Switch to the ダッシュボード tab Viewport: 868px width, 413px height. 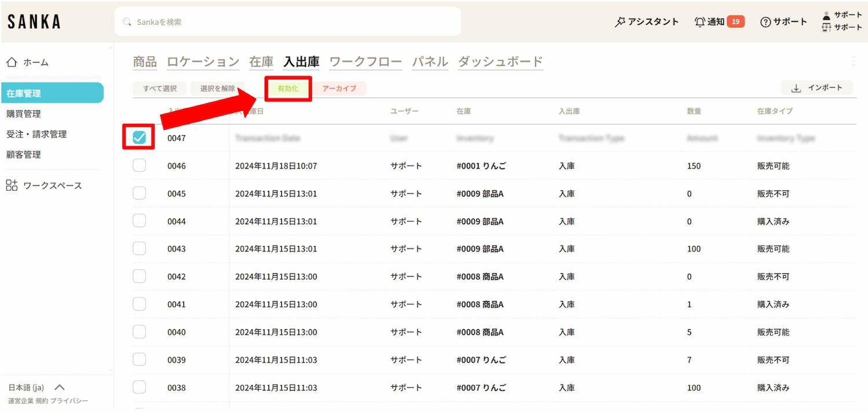501,61
